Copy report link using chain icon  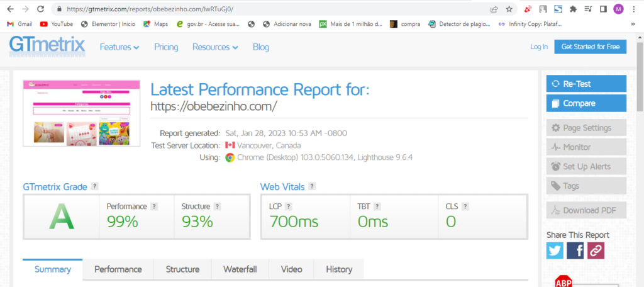(x=596, y=250)
